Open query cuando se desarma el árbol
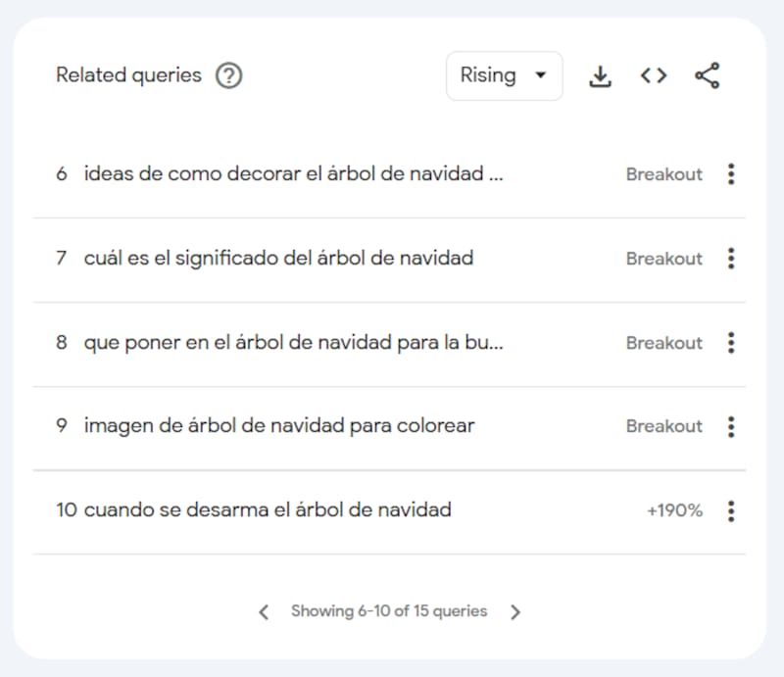The width and height of the screenshot is (784, 677). [x=269, y=510]
